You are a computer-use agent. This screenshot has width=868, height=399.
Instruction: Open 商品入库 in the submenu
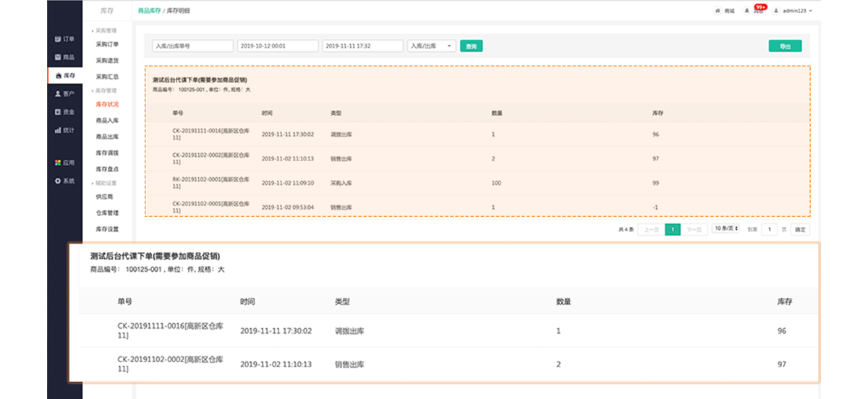pyautogui.click(x=107, y=121)
